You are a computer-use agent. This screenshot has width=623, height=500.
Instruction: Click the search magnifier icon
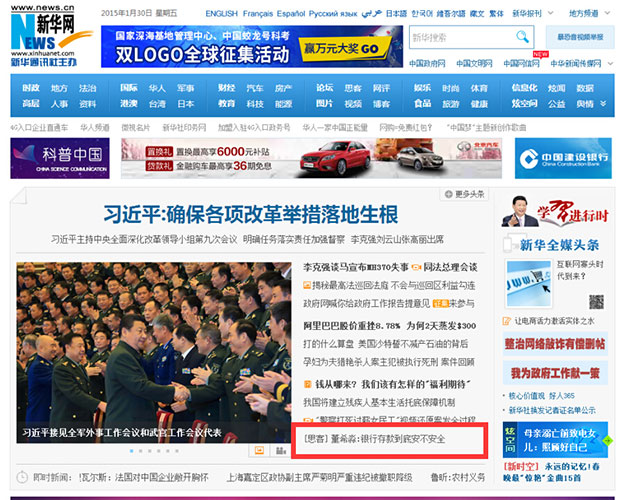[522, 37]
